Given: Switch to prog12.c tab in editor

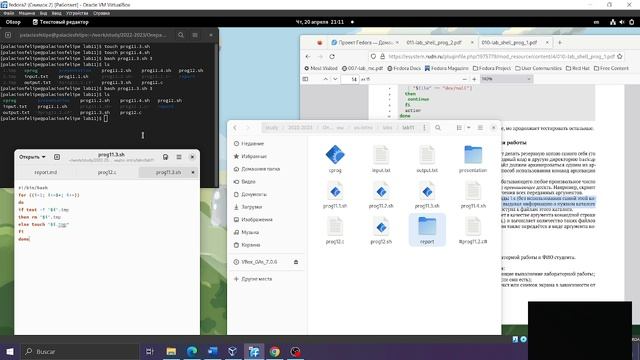Looking at the screenshot, I should [107, 172].
